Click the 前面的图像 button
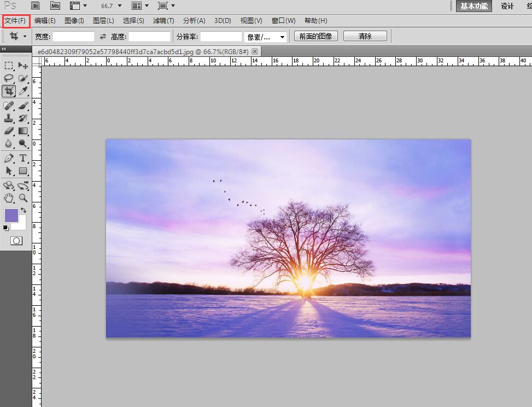This screenshot has height=407, width=532. point(316,36)
